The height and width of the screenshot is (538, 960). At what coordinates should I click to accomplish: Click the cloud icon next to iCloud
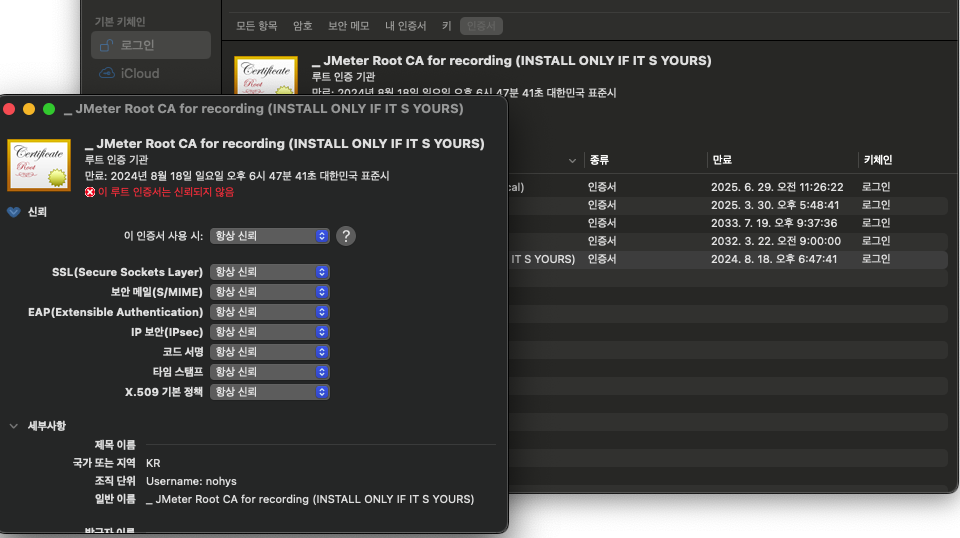click(x=107, y=73)
